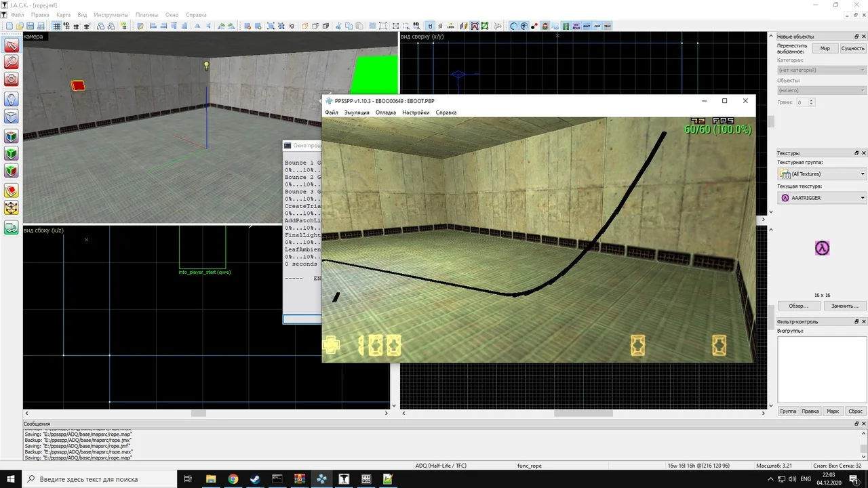Screen dimensions: 868x488
Task: Open PPSSPP Настройки menu
Action: (416, 113)
